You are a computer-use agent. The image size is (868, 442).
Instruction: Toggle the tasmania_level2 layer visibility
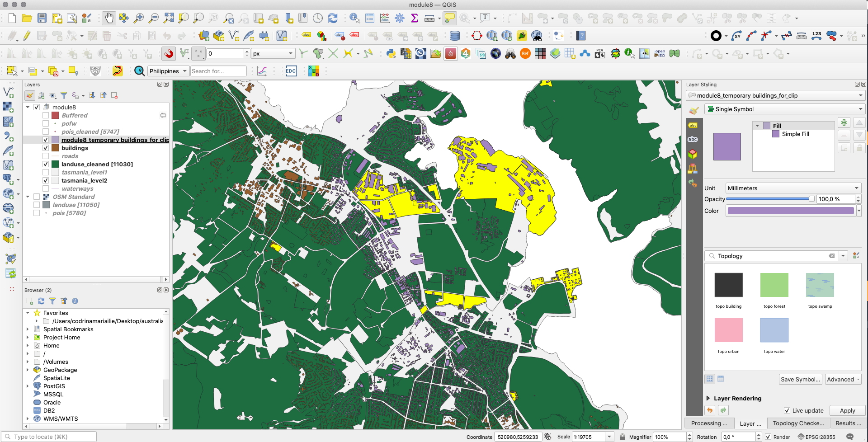[x=46, y=181]
